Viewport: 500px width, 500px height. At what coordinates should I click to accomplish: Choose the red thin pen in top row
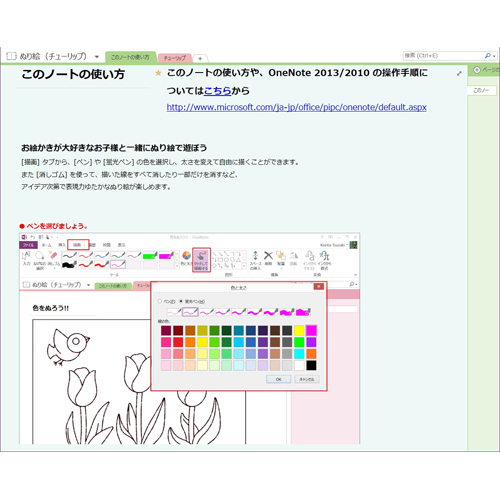[x=86, y=256]
